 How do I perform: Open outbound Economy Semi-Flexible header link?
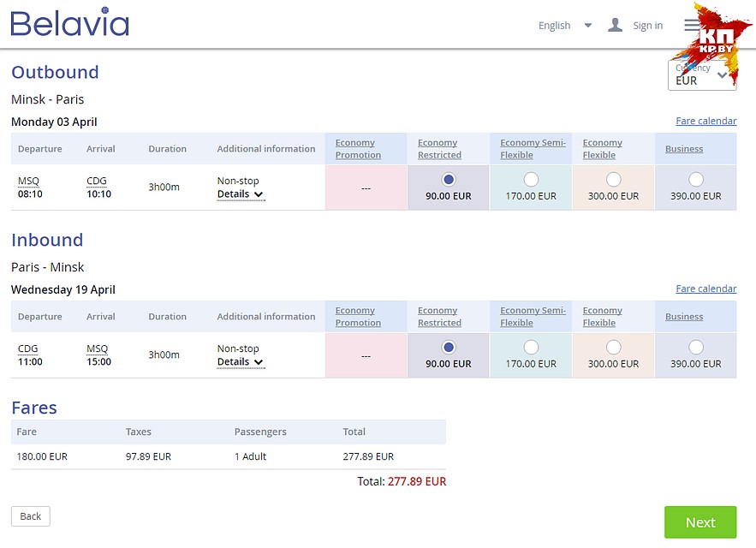pos(533,149)
